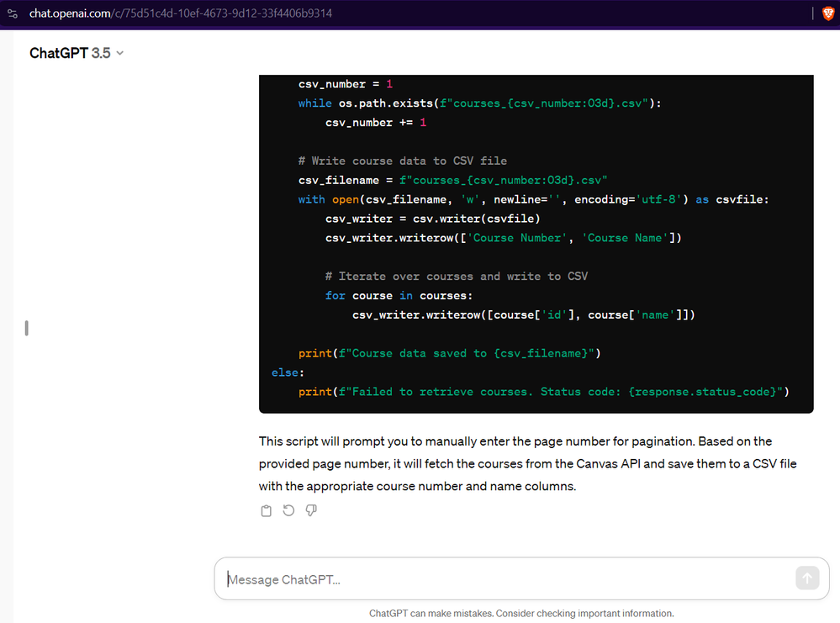
Task: Regenerate the response using the circular arrow icon
Action: tap(288, 510)
